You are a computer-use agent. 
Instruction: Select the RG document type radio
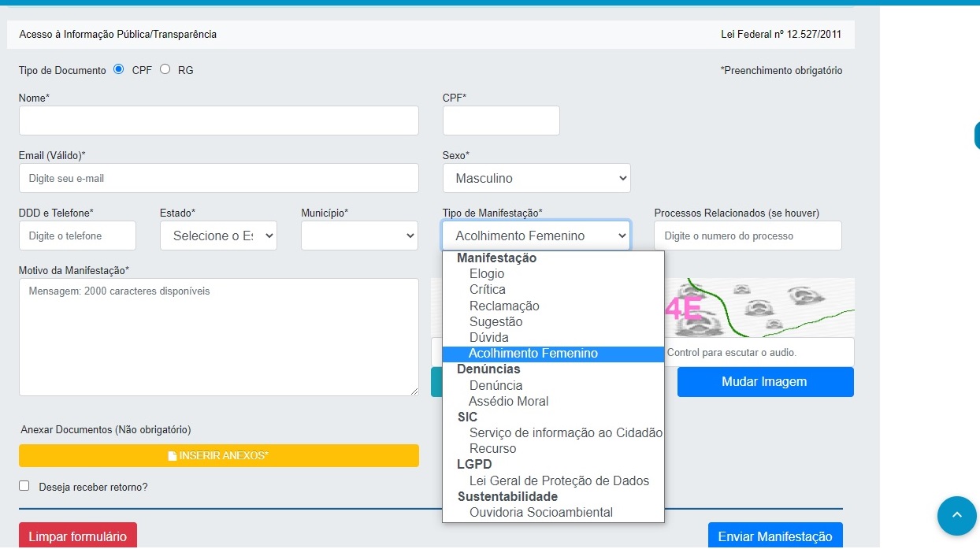[x=165, y=69]
